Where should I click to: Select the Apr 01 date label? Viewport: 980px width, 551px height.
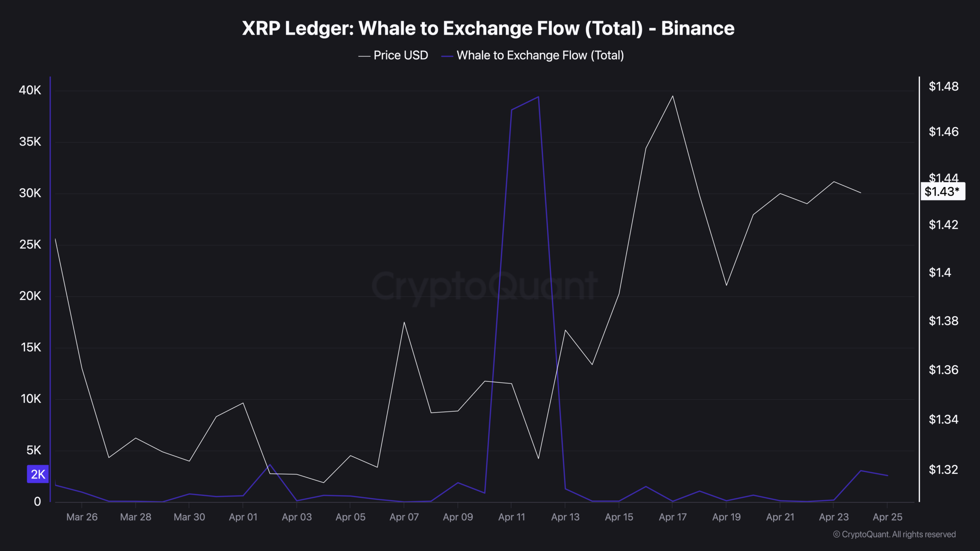click(x=243, y=517)
